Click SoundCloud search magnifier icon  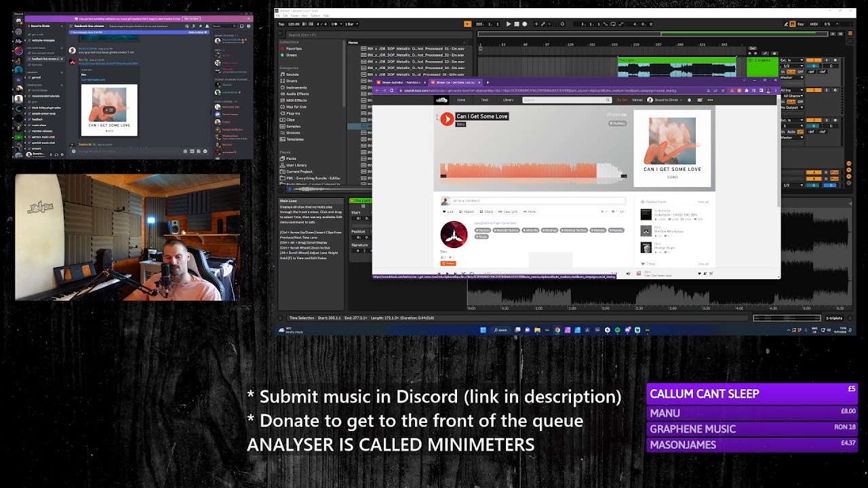point(608,100)
